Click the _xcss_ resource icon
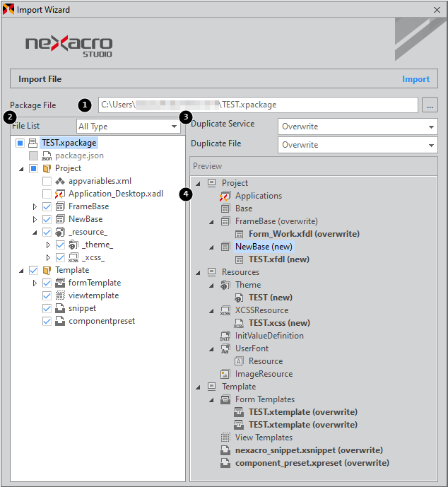The height and width of the screenshot is (487, 448). (73, 257)
